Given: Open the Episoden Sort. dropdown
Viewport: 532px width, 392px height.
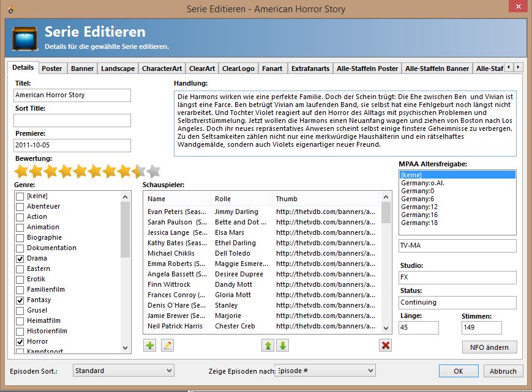Looking at the screenshot, I should pyautogui.click(x=124, y=371).
